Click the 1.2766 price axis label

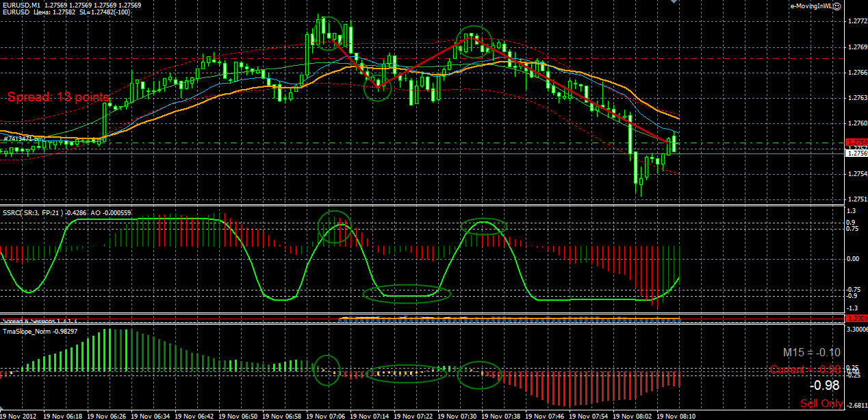(x=858, y=73)
